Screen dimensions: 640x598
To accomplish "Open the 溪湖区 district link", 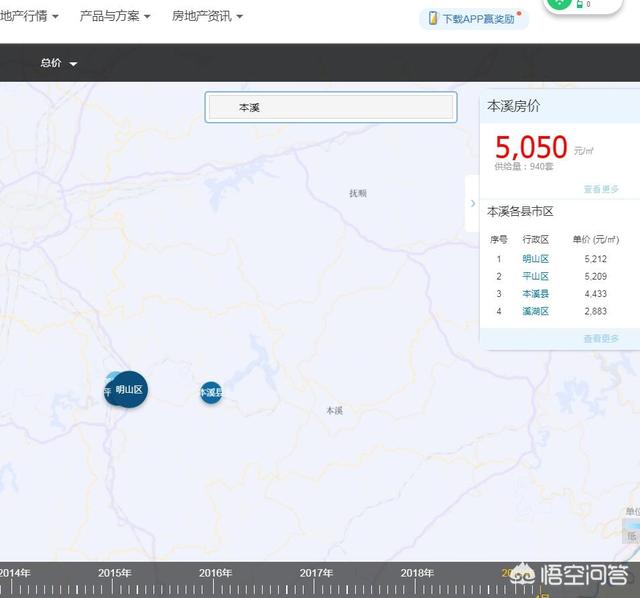I will (535, 311).
